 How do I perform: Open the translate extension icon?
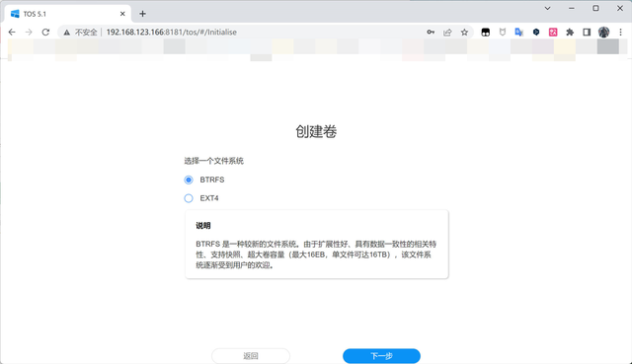(x=519, y=33)
